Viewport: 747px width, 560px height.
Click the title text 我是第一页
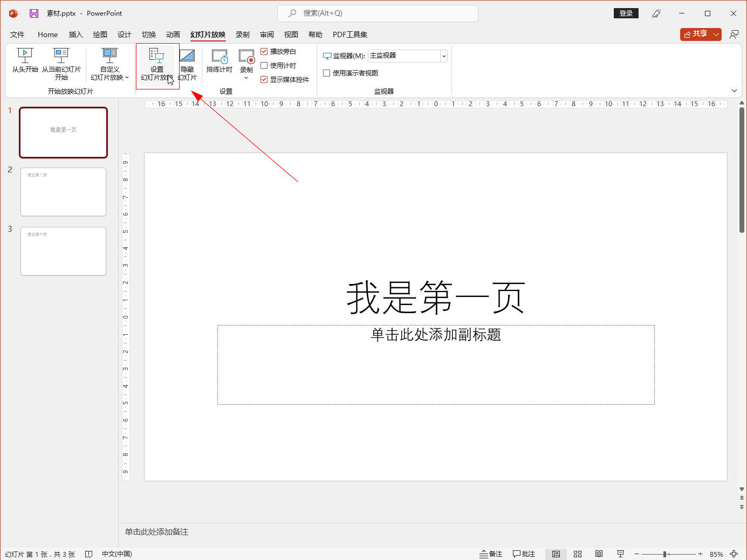[x=436, y=298]
